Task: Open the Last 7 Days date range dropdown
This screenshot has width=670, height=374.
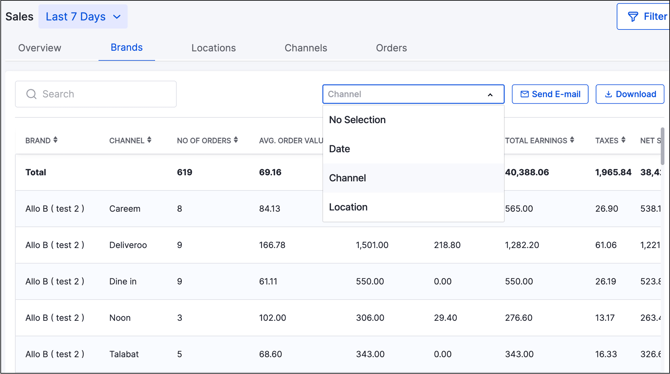Action: pos(83,17)
